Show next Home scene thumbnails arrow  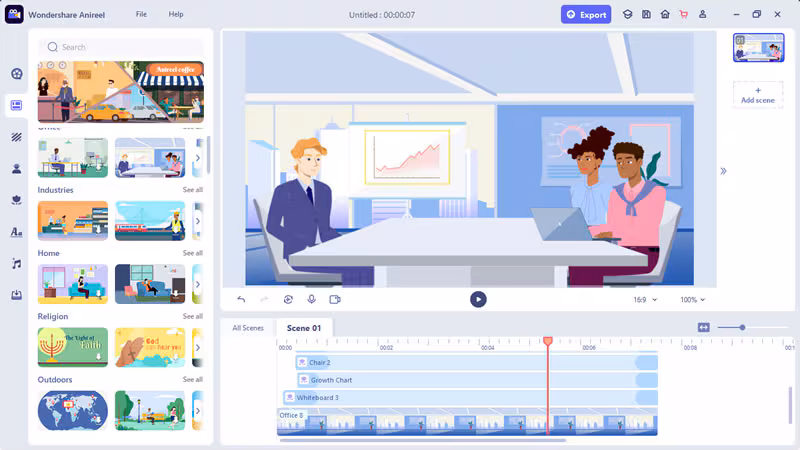coord(198,284)
